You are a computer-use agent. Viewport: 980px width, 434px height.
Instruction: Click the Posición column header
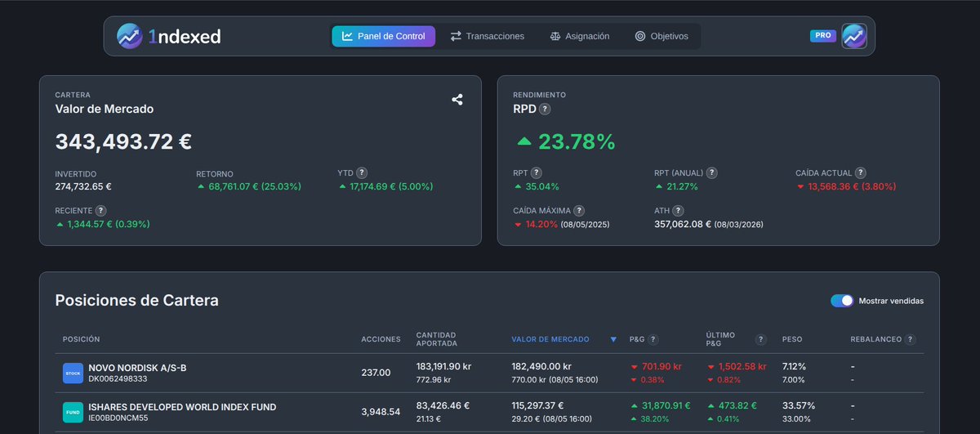click(81, 339)
